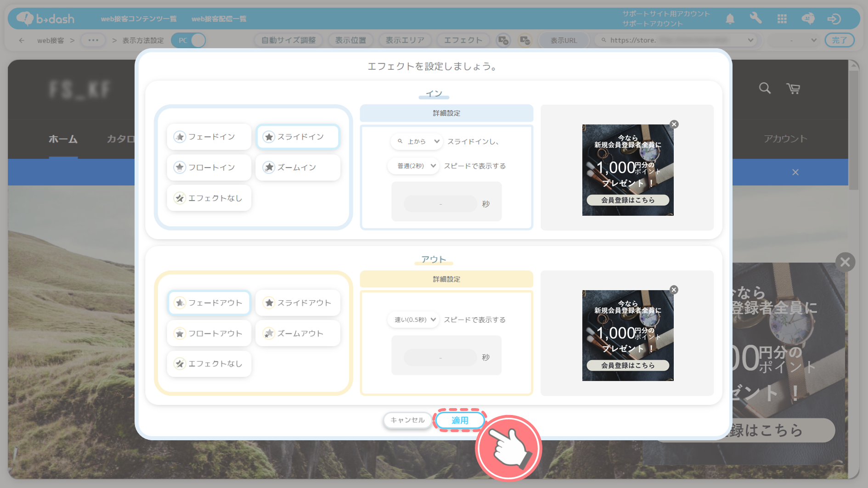
Task: Open the 普通(2秒) speed dropdown
Action: (413, 166)
